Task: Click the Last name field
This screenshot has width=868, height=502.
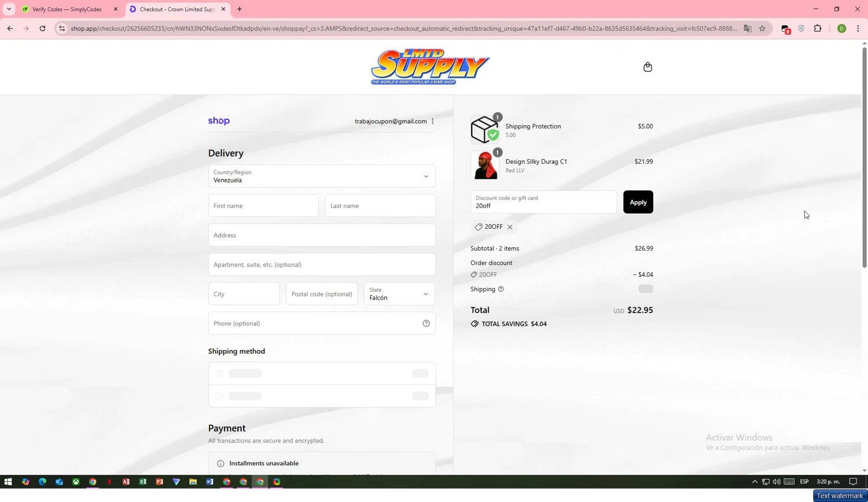Action: [380, 206]
